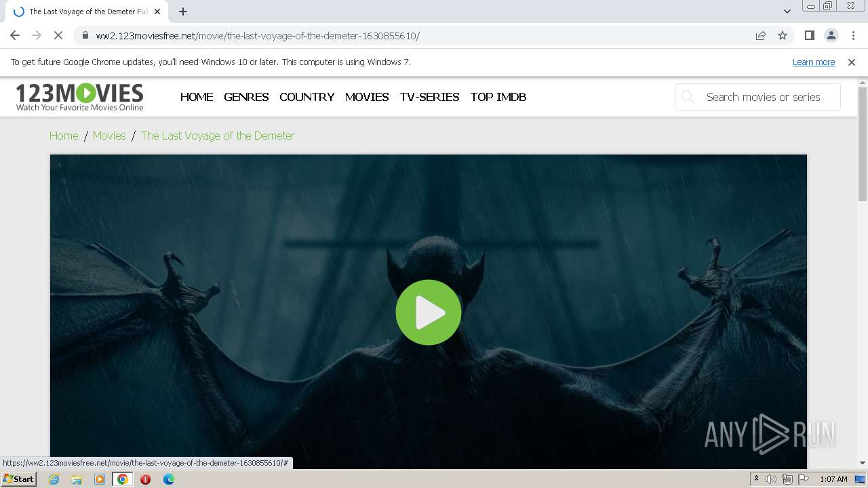The image size is (868, 488).
Task: Open the Windows Start menu
Action: click(x=19, y=479)
